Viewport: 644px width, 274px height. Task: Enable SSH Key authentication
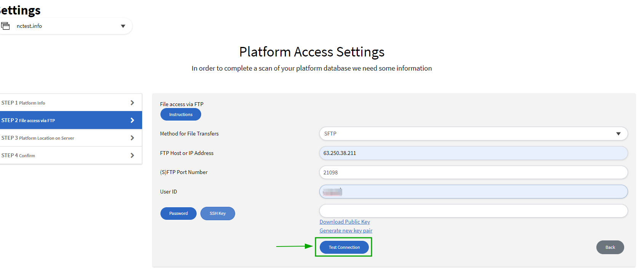click(x=218, y=213)
